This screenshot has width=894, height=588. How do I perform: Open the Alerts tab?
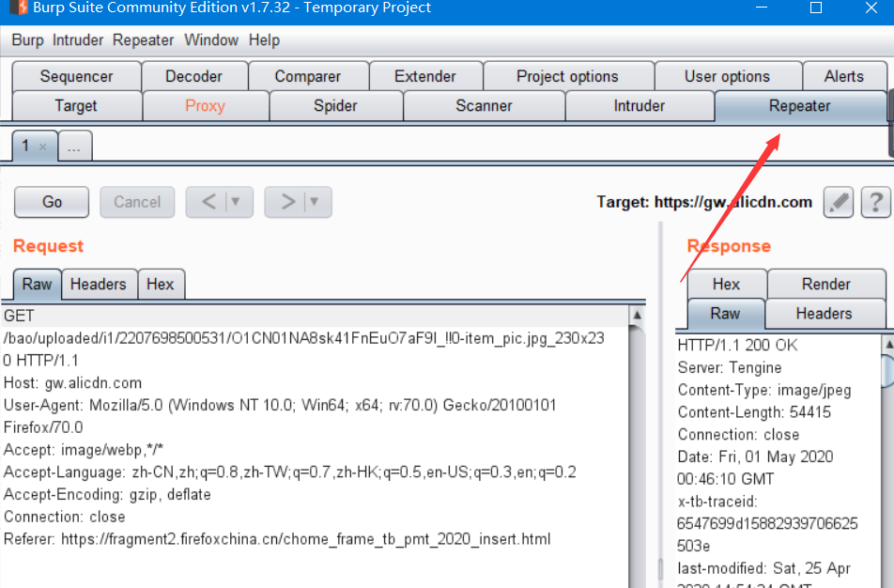844,76
